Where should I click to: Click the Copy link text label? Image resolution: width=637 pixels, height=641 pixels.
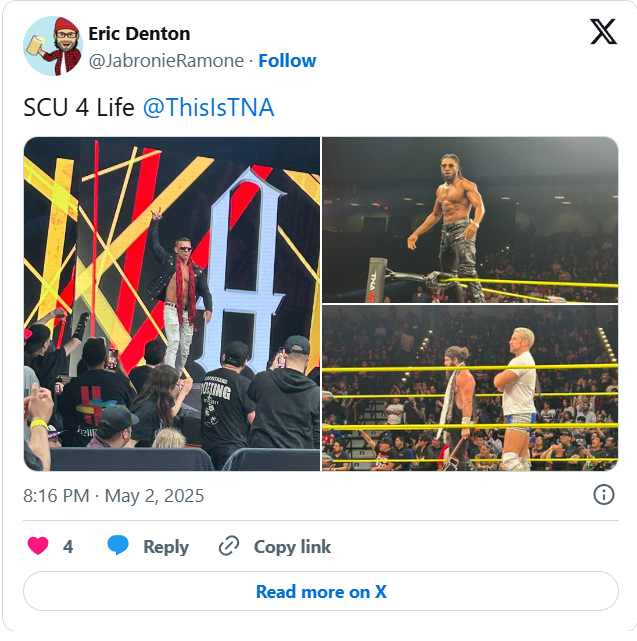click(292, 546)
